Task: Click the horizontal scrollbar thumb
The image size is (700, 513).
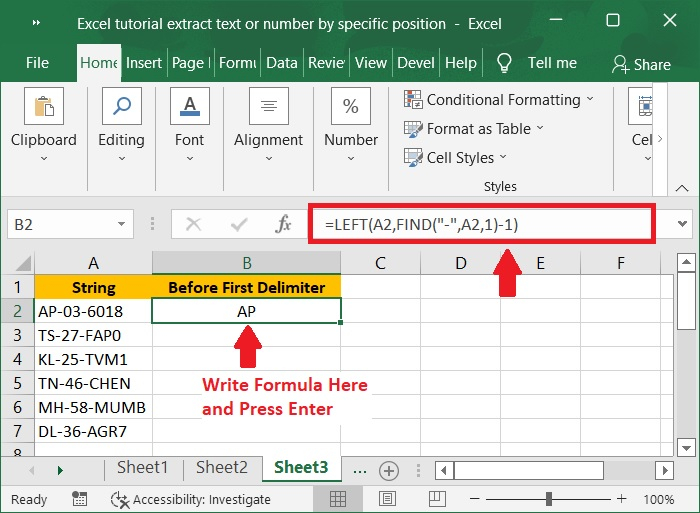Action: pos(529,471)
